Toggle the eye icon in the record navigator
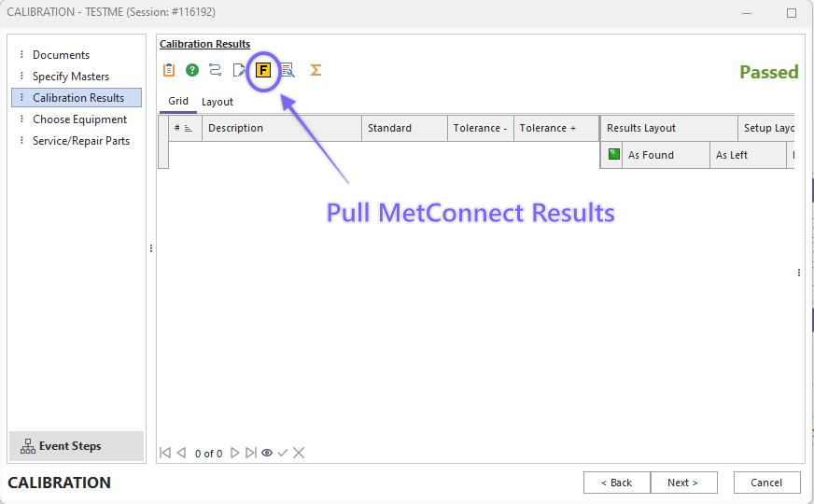This screenshot has width=814, height=504. pos(267,453)
